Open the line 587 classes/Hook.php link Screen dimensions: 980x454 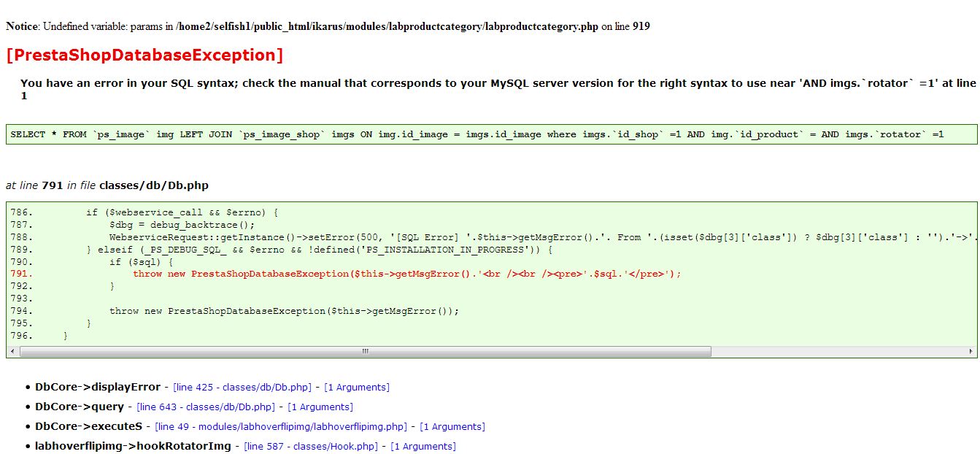(311, 447)
